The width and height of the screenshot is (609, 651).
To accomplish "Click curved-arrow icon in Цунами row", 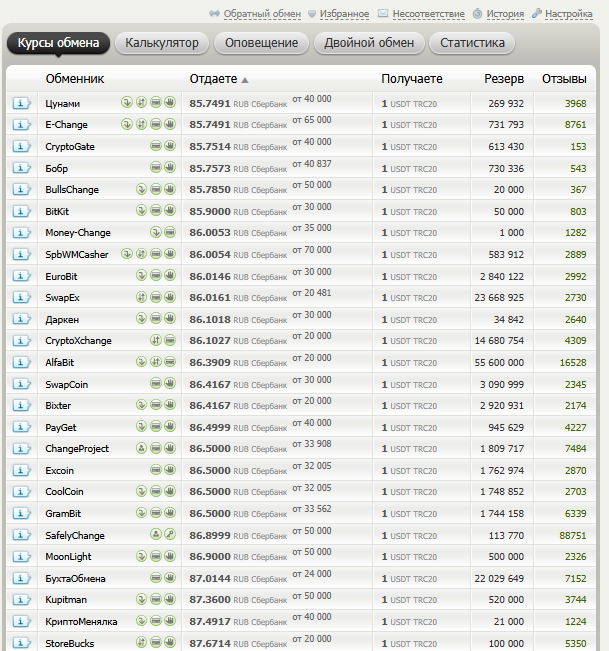I will coord(127,102).
